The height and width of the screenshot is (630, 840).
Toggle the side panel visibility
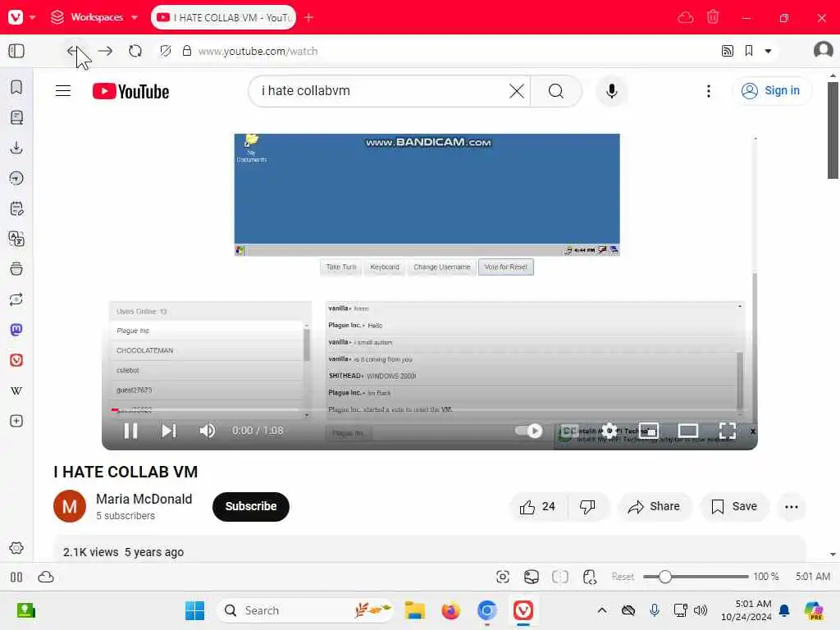point(16,51)
